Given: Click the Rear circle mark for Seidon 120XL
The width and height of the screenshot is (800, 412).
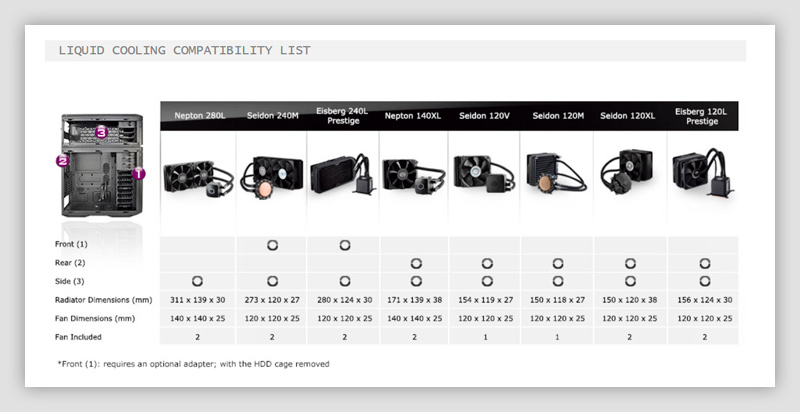Looking at the screenshot, I should tap(630, 263).
